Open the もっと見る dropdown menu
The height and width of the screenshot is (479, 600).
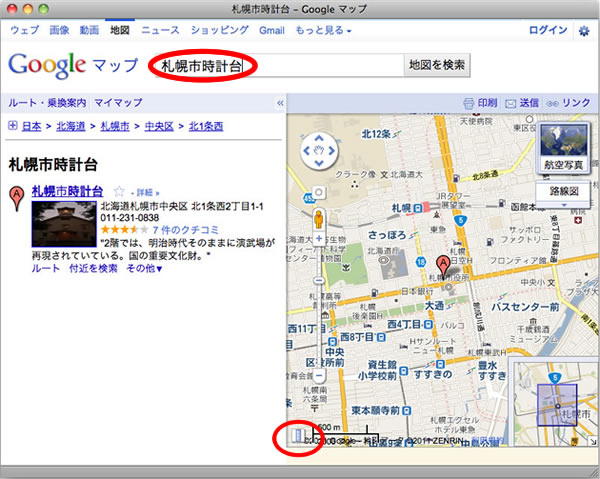point(323,30)
